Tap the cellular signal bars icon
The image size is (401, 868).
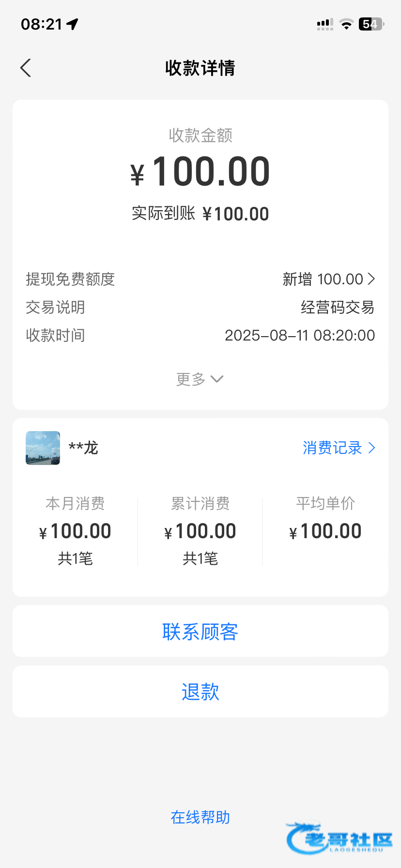324,24
